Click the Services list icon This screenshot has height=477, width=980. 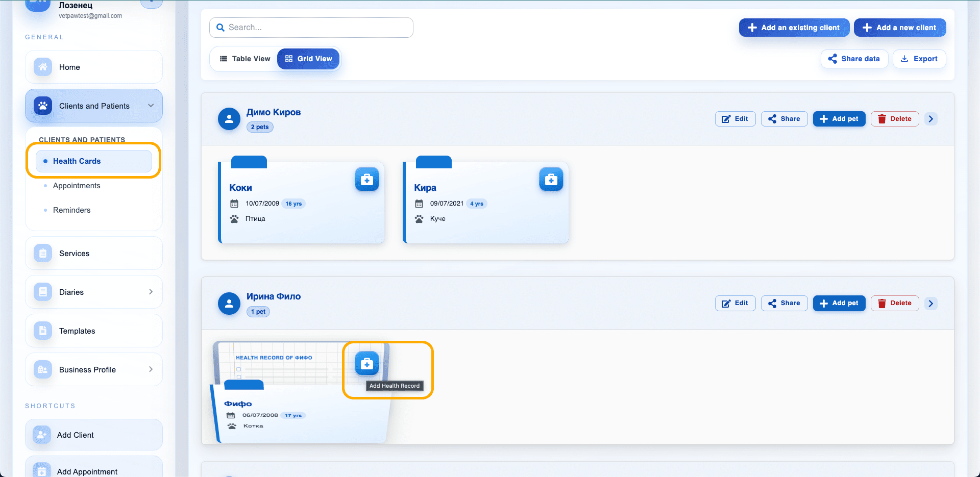click(43, 253)
